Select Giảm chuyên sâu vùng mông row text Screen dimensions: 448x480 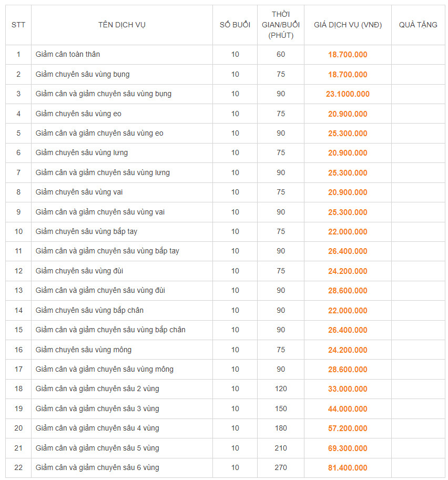pyautogui.click(x=83, y=350)
